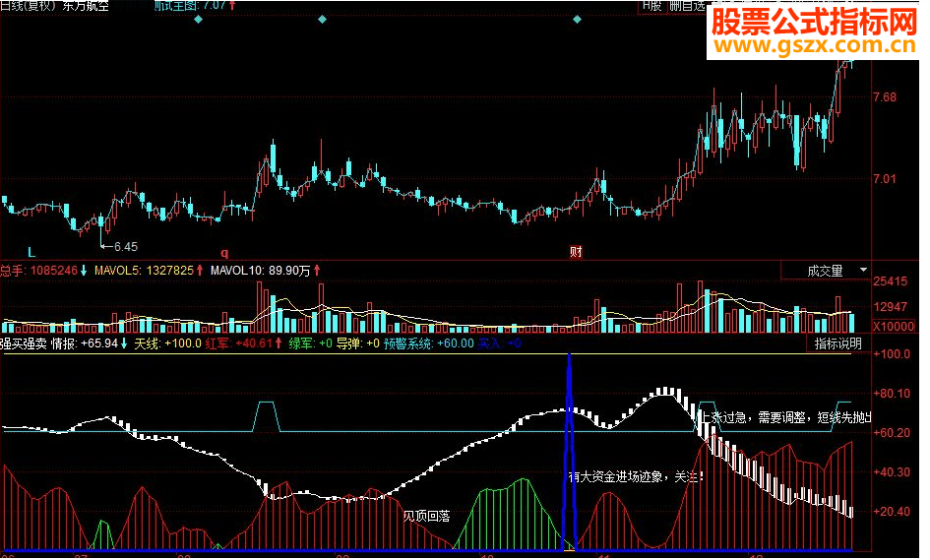
Task: Click the cyan L marker on the chart
Action: [x=31, y=254]
